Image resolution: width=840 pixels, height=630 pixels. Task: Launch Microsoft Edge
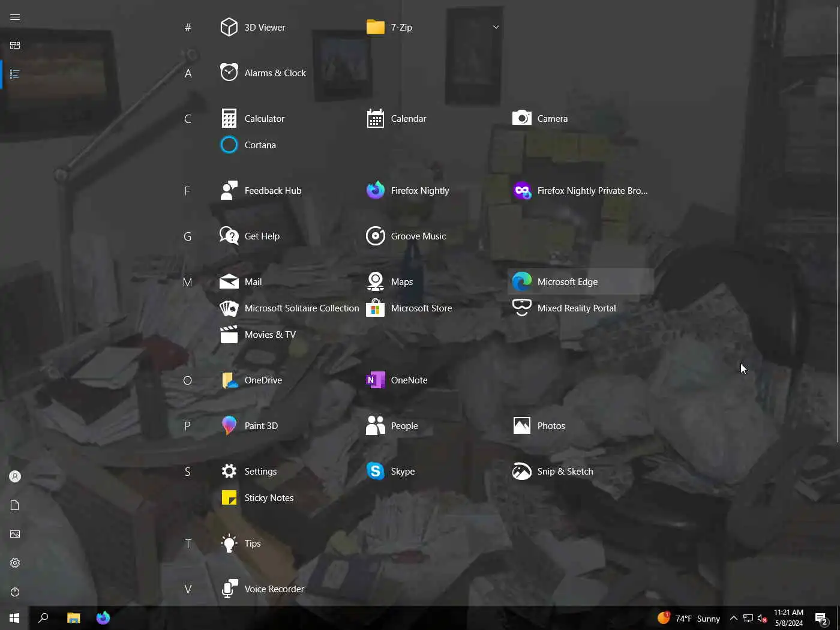(x=580, y=281)
